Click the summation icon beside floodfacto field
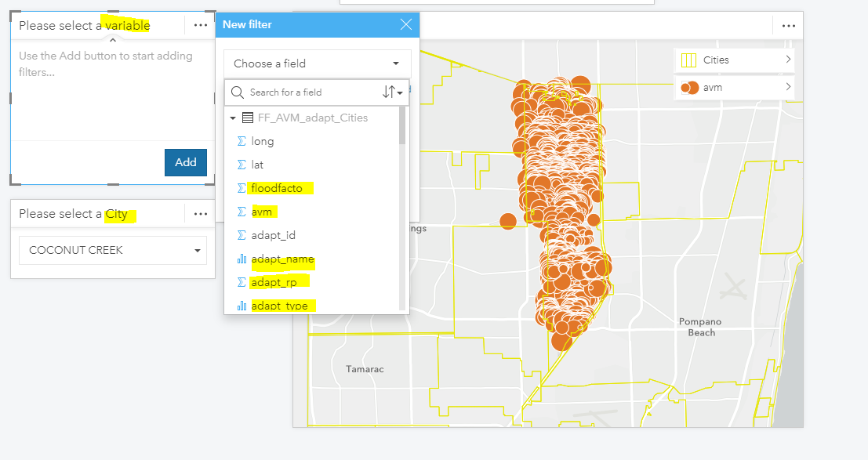Image resolution: width=868 pixels, height=460 pixels. (x=240, y=188)
